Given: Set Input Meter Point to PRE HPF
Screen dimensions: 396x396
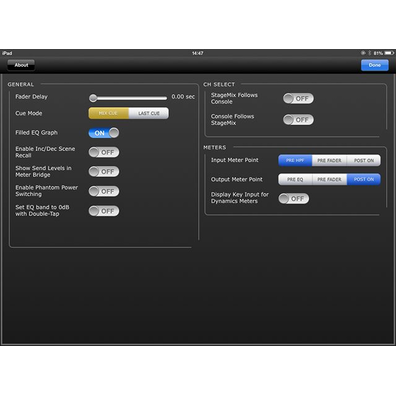Looking at the screenshot, I should click(295, 160).
